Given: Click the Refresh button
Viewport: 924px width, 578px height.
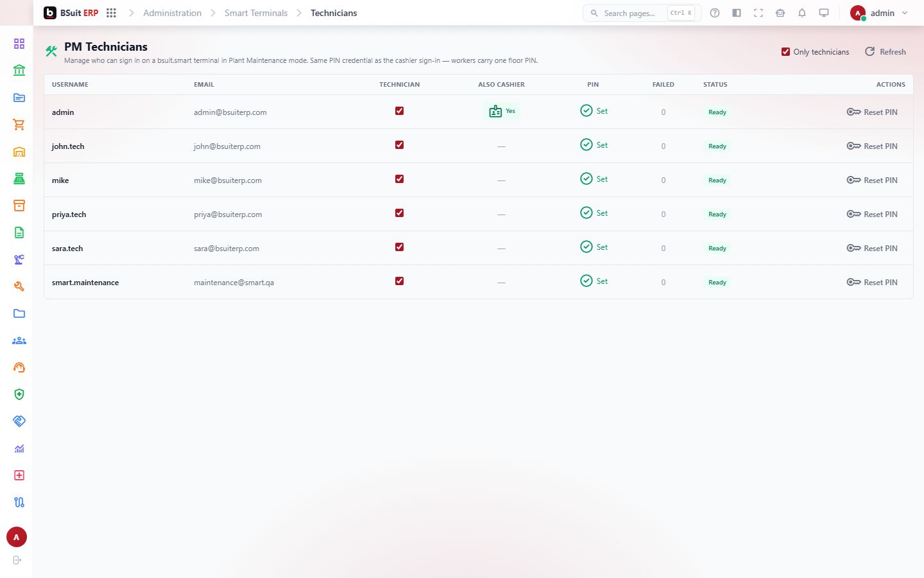Looking at the screenshot, I should pos(886,51).
